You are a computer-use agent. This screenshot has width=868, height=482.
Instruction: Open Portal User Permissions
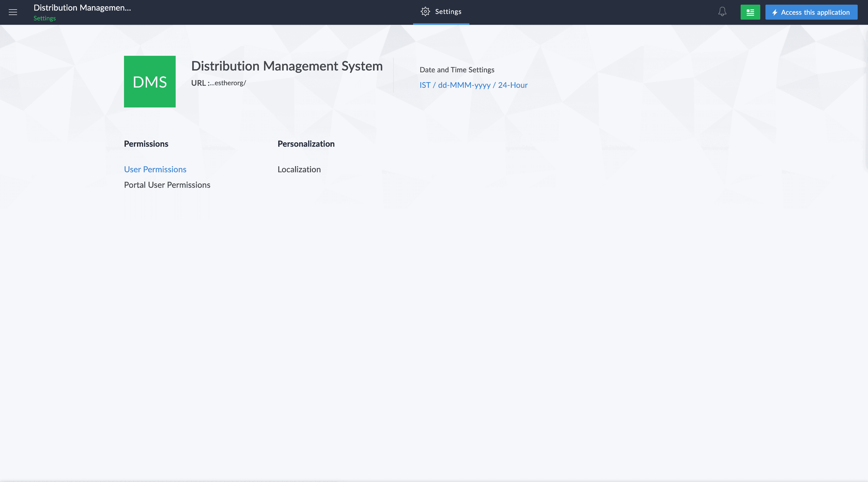[167, 185]
